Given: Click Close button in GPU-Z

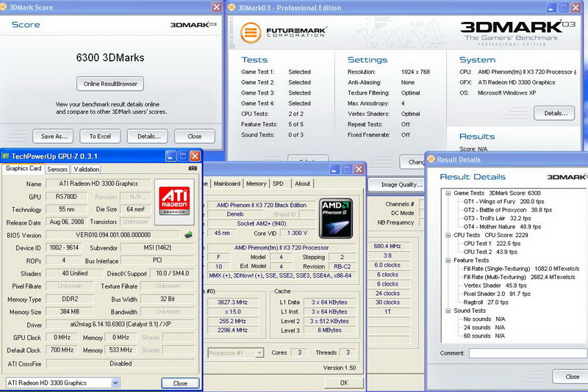Looking at the screenshot, I should [x=180, y=383].
